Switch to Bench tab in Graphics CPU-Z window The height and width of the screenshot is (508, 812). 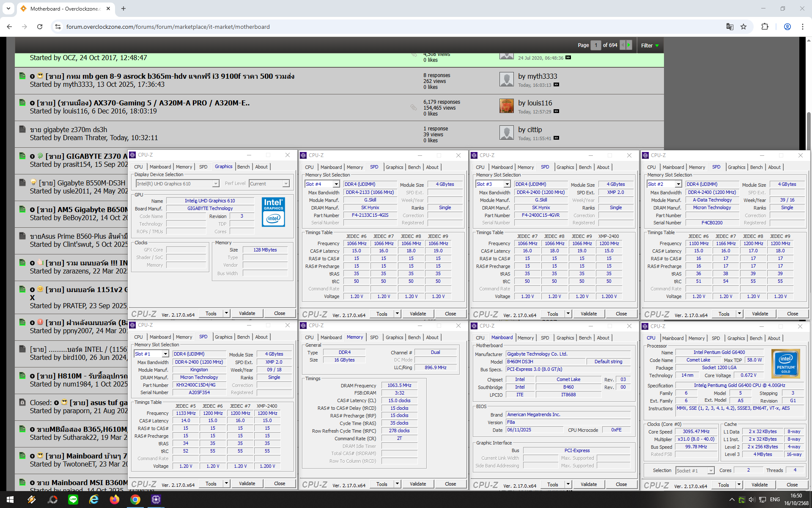point(243,167)
